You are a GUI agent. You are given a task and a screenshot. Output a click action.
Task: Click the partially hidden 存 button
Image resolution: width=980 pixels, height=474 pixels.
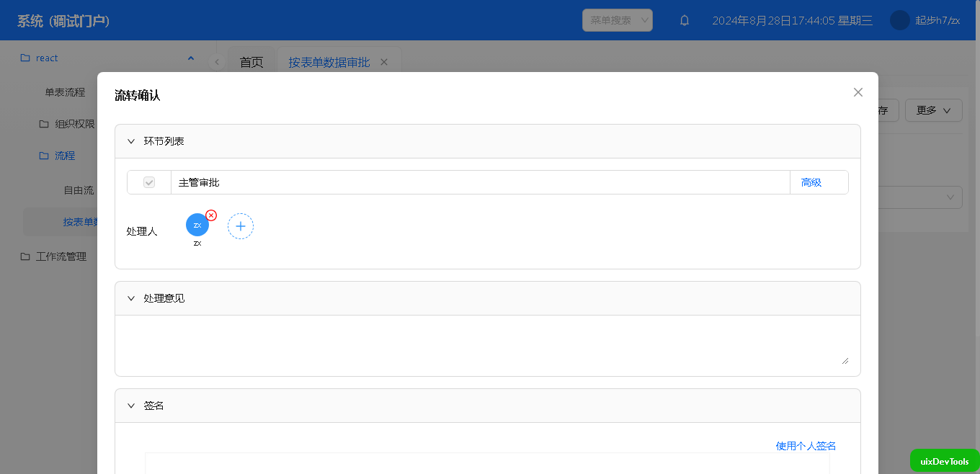[x=888, y=110]
